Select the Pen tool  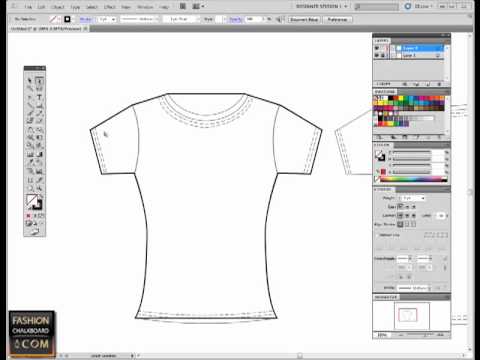pyautogui.click(x=30, y=97)
